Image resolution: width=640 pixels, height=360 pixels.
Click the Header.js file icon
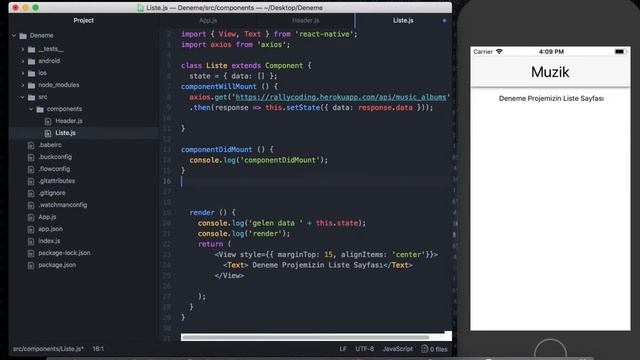48,121
